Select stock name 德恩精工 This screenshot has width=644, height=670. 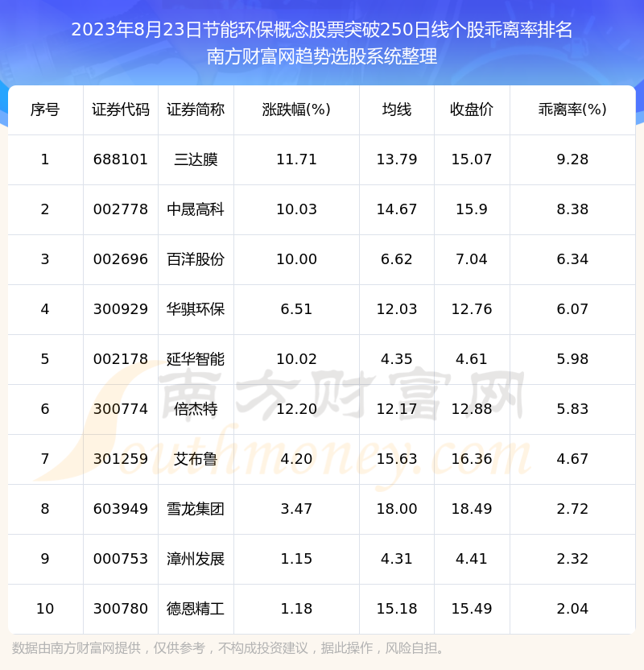pyautogui.click(x=196, y=609)
